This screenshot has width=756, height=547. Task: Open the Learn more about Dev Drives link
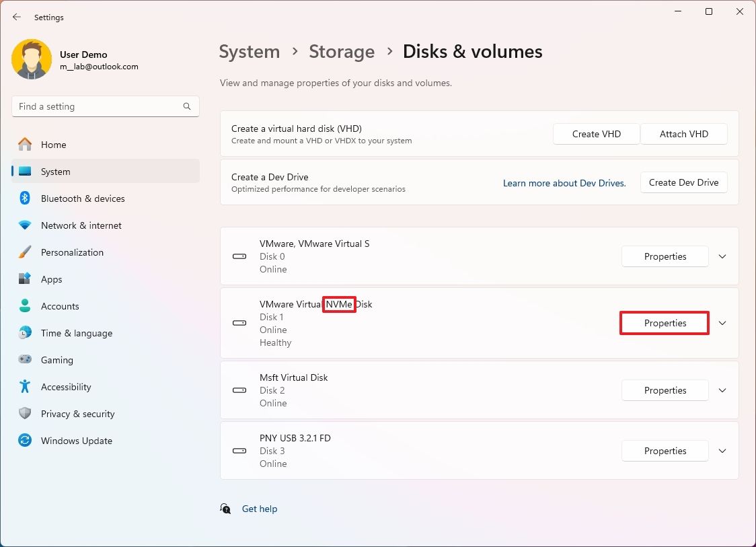[x=564, y=182]
